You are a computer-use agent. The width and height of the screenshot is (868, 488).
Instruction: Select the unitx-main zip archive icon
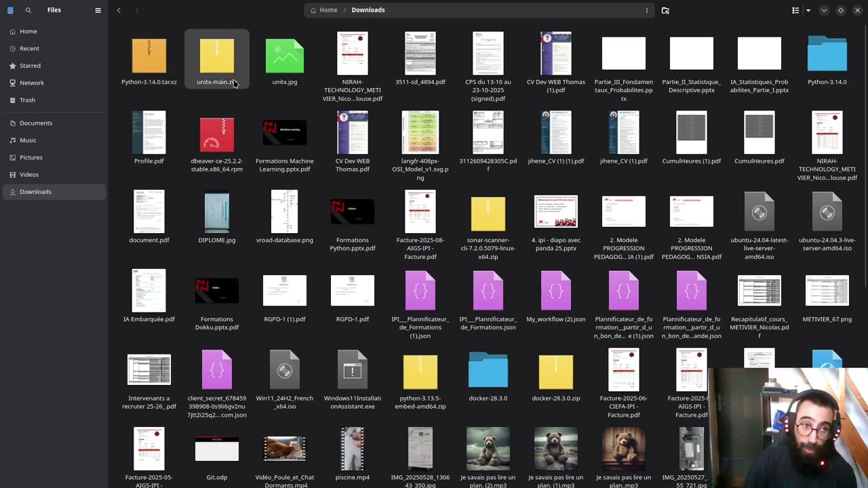coord(217,56)
